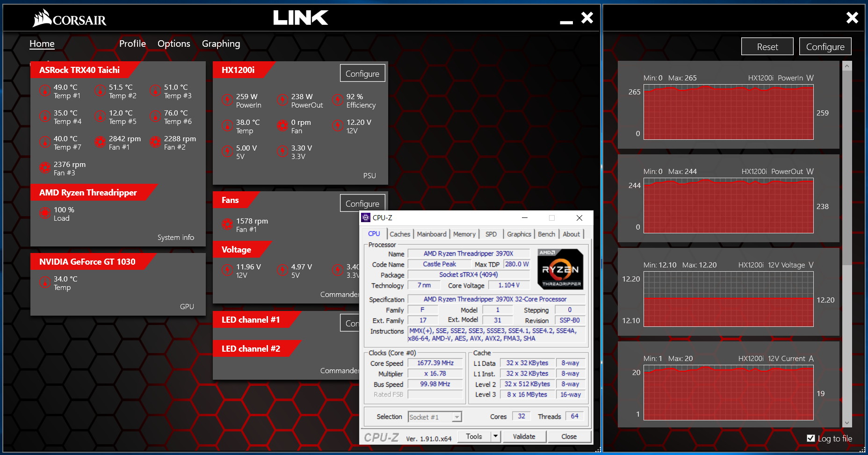Viewport: 868px width, 455px height.
Task: Click the CPU-Z title bar icon
Action: click(366, 217)
